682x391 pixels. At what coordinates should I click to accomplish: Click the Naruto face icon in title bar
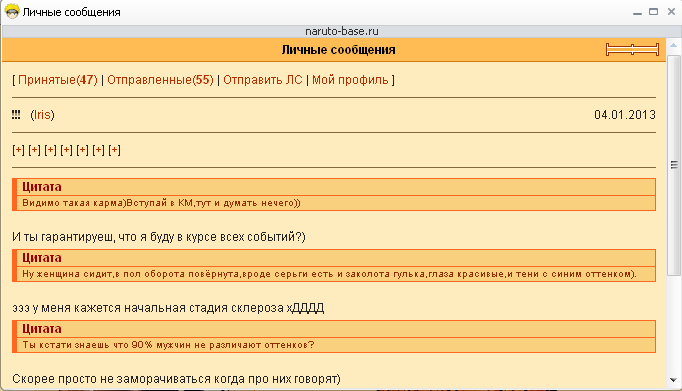12,12
